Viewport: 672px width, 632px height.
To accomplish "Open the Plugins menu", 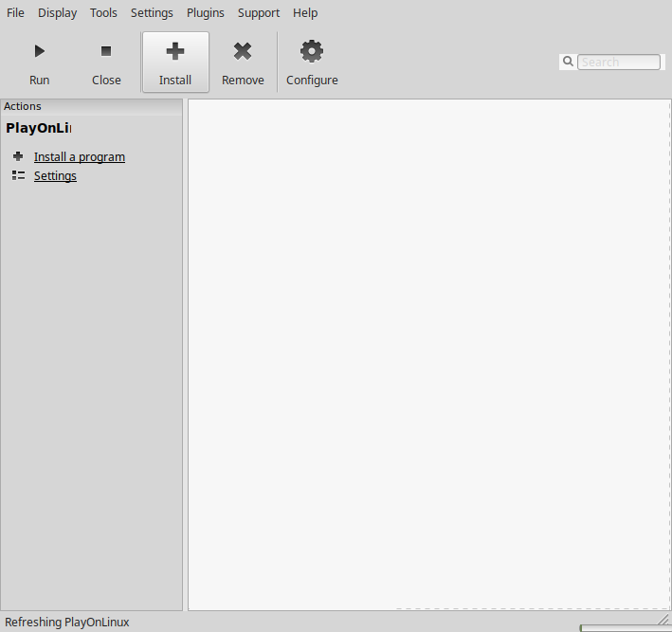I will click(x=206, y=13).
